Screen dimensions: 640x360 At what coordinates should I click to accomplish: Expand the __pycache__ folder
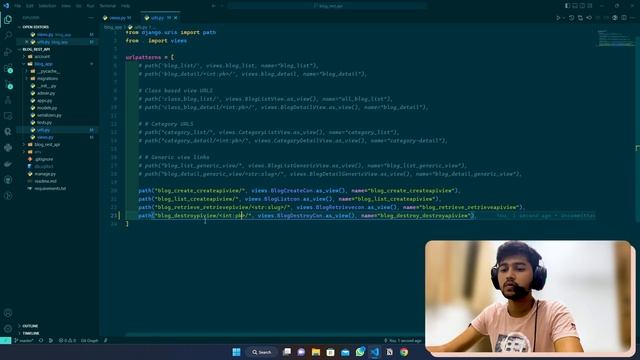57,71
